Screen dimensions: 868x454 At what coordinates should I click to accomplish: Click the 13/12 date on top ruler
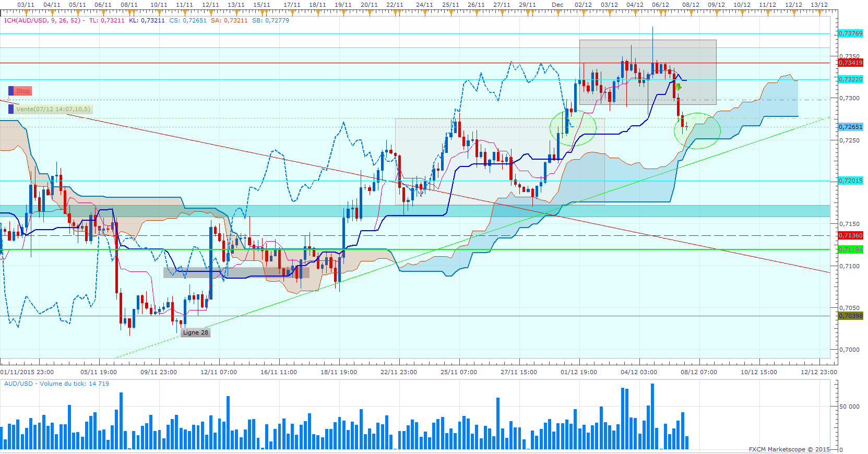(x=819, y=5)
